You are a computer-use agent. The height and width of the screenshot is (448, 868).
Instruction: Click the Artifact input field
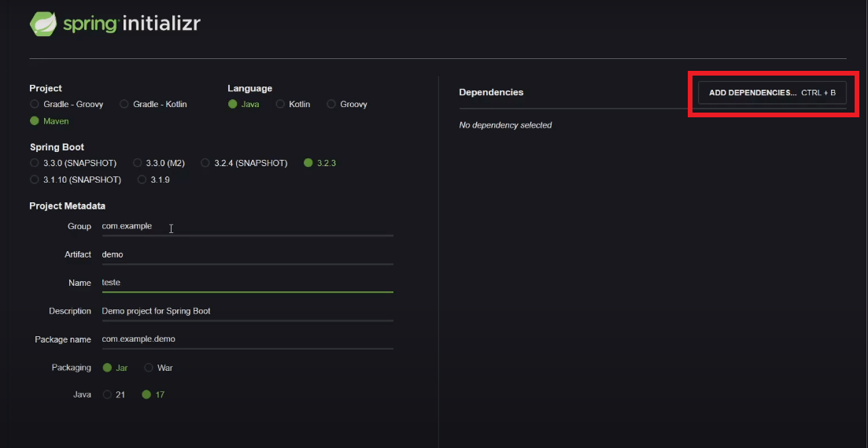247,255
